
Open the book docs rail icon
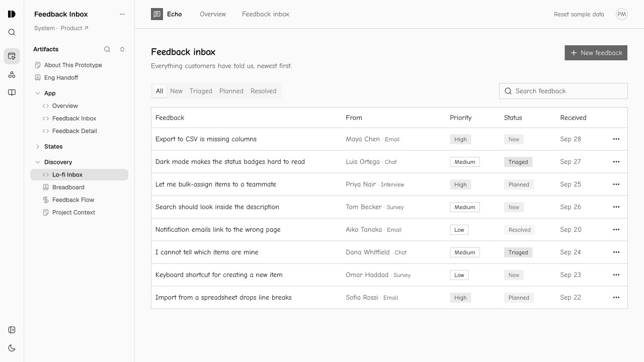pyautogui.click(x=12, y=93)
